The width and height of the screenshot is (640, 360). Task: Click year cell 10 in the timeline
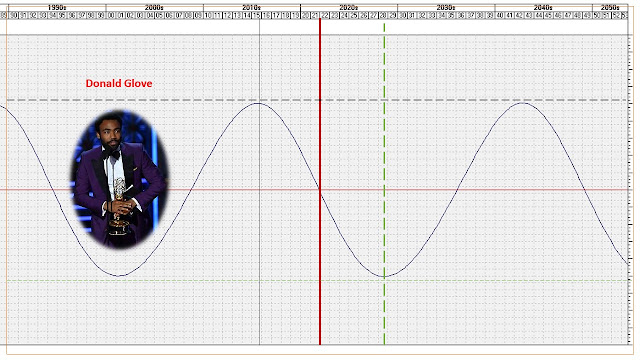pyautogui.click(x=208, y=16)
